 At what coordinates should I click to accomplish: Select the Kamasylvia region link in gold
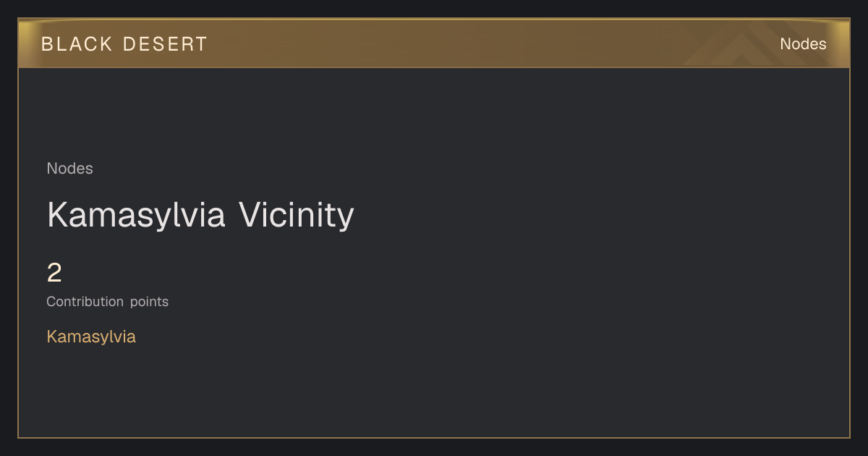click(x=91, y=337)
